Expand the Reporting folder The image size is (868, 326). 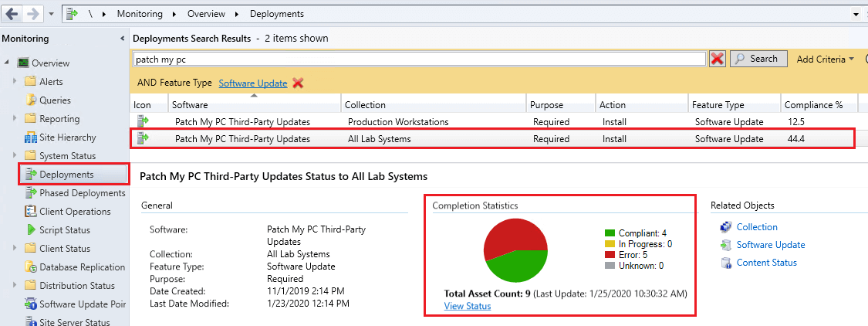pos(15,119)
